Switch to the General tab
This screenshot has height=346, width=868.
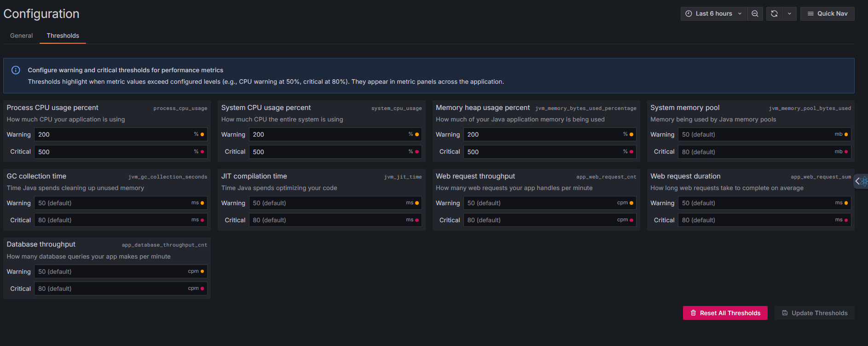[21, 35]
